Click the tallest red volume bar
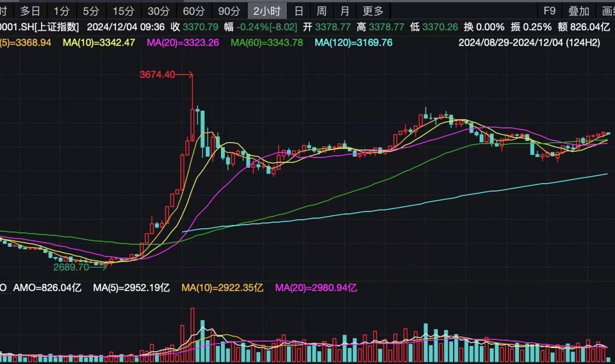The width and height of the screenshot is (615, 364). [192, 335]
